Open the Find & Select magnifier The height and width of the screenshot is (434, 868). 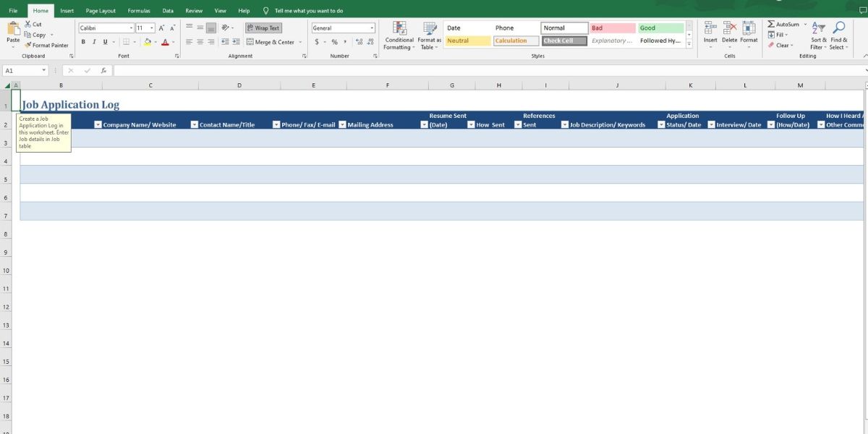838,29
